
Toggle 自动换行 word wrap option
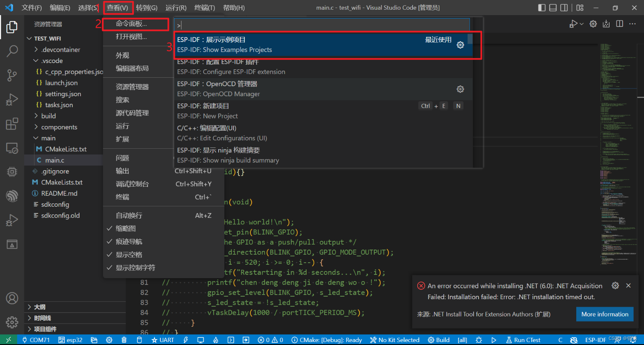(164, 216)
